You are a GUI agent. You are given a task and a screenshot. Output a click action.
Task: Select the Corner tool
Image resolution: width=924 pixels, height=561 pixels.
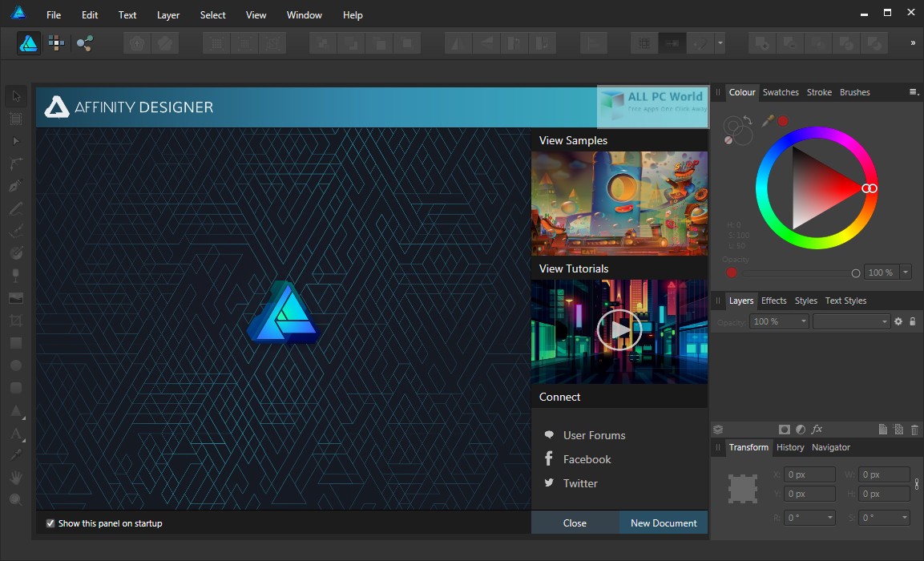coord(16,163)
